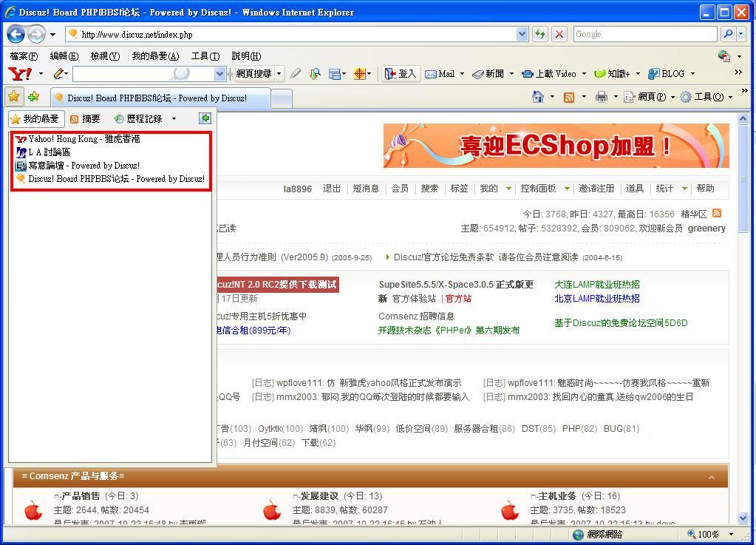Open the 产品销售 forum board
Viewport: 756px width, 545px height.
(81, 495)
